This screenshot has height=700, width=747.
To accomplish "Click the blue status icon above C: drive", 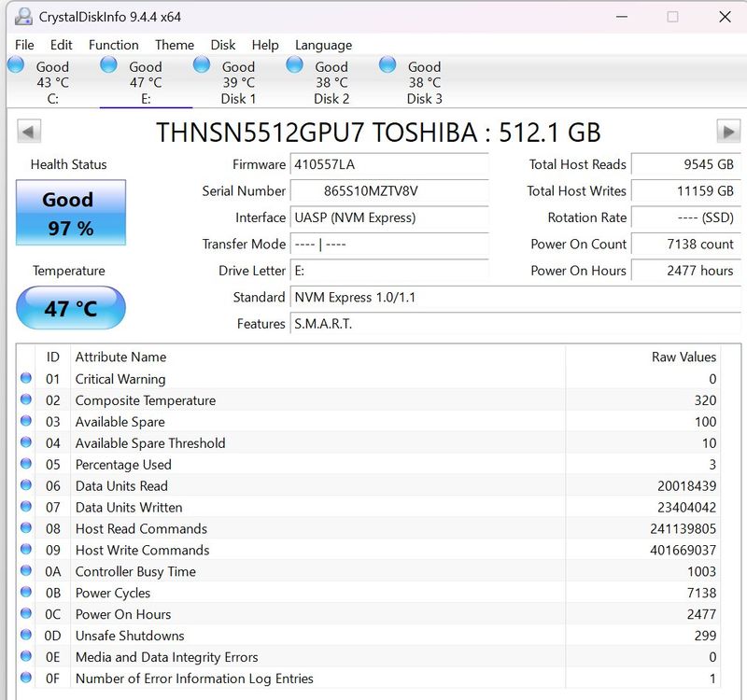I will (15, 64).
